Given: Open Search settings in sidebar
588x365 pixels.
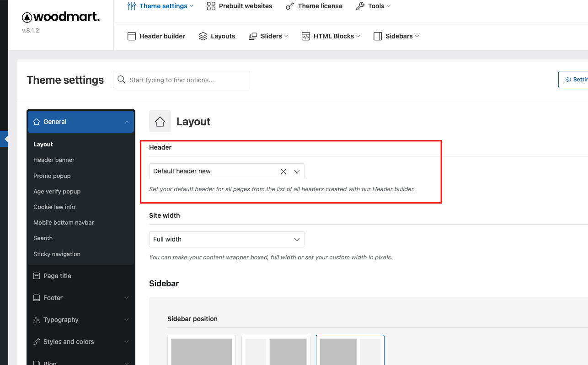Looking at the screenshot, I should coord(43,238).
